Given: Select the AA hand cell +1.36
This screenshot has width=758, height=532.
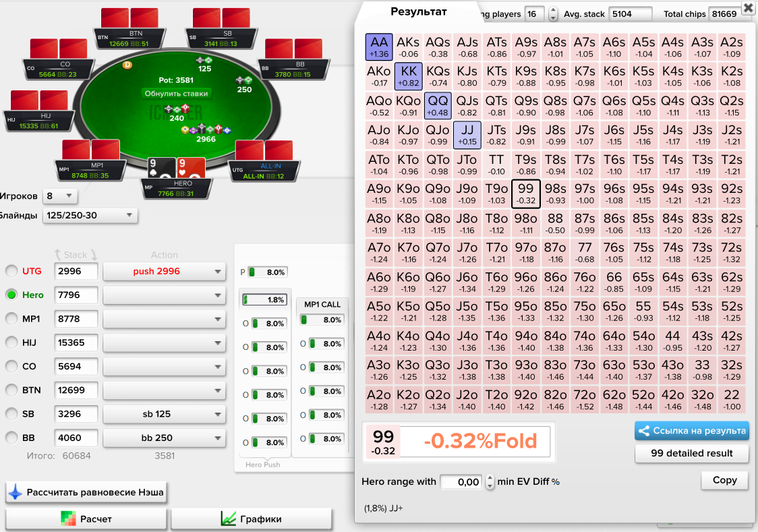Looking at the screenshot, I should click(379, 47).
